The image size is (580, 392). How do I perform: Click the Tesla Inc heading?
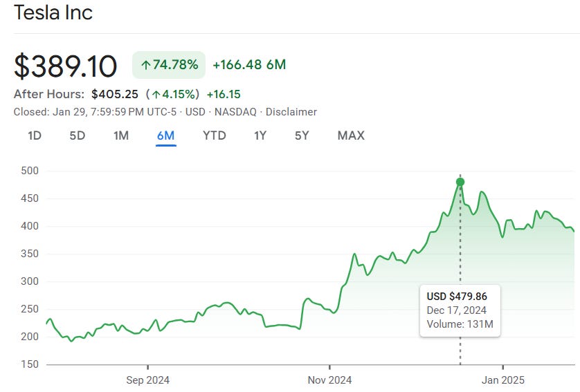click(53, 12)
